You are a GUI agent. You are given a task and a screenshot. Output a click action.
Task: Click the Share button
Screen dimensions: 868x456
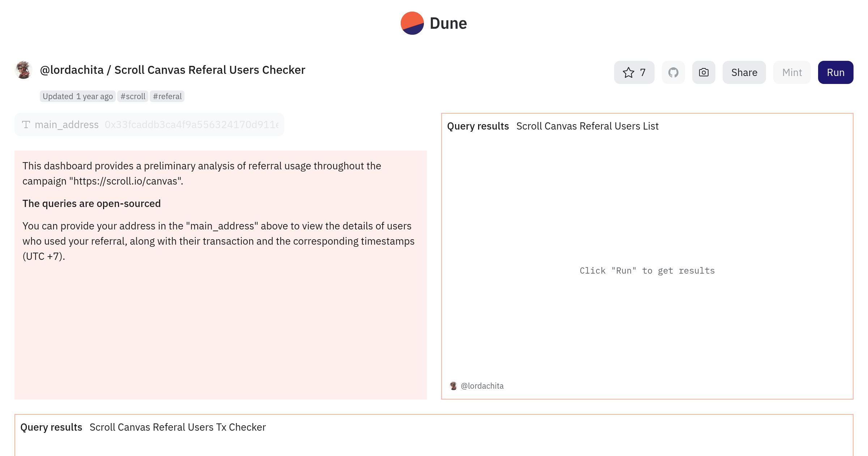coord(744,72)
